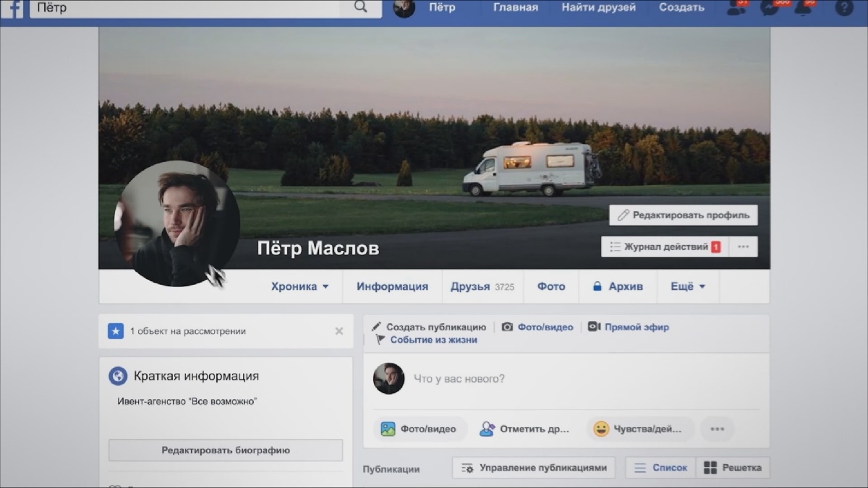Screen dimensions: 868x488
Task: Open the help question mark icon
Action: (x=843, y=8)
